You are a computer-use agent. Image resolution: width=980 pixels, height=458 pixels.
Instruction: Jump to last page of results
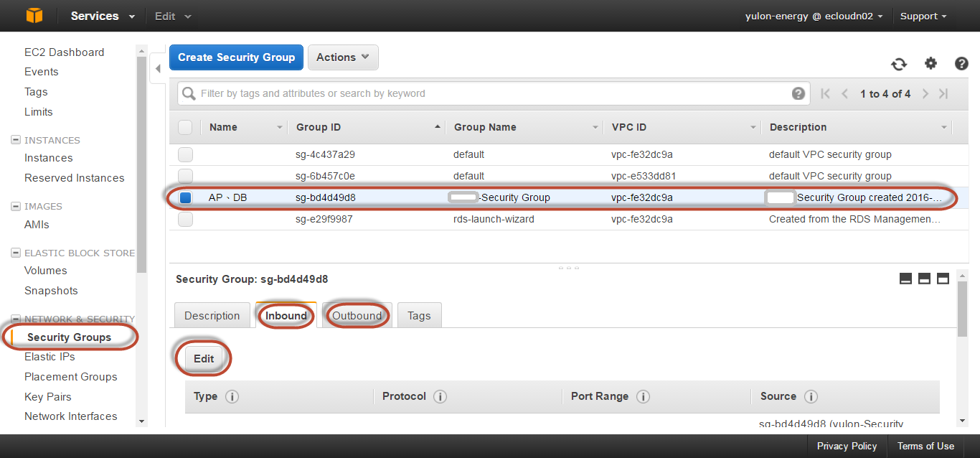click(x=943, y=94)
